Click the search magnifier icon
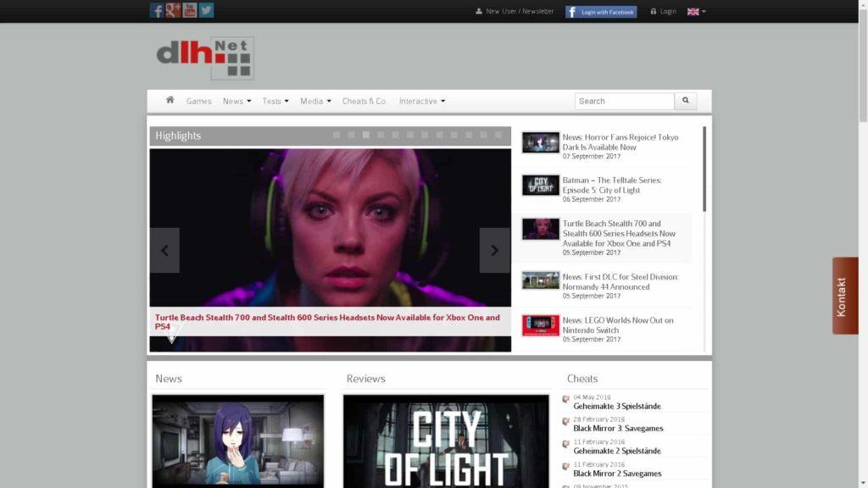Screen dimensions: 868x488 coord(685,101)
